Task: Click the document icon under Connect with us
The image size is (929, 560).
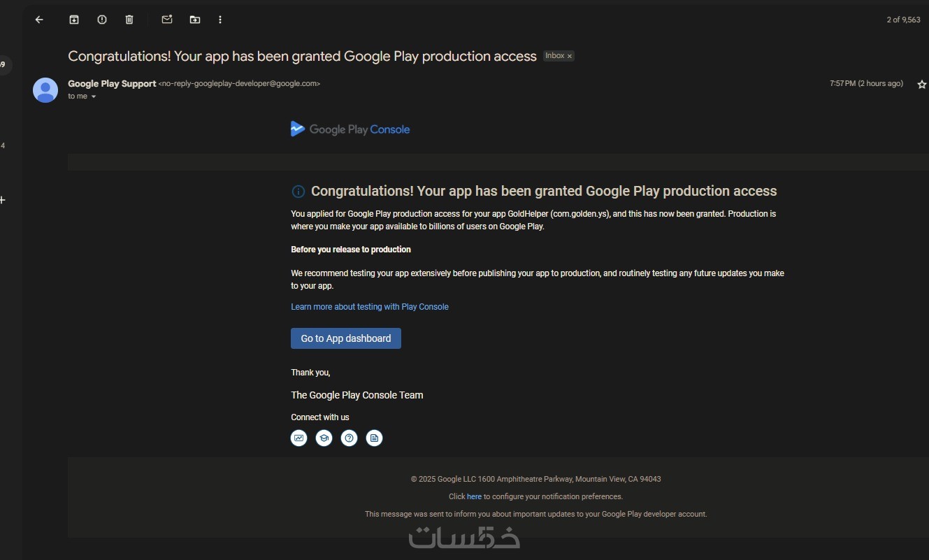Action: coord(375,438)
